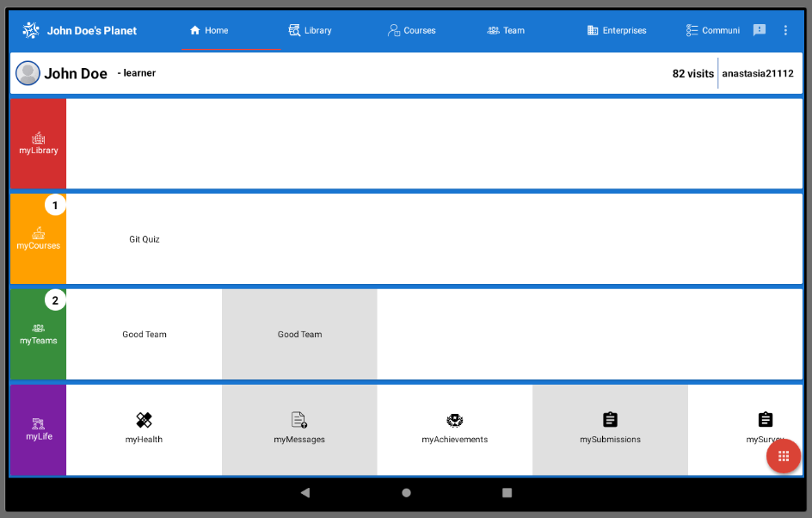812x518 pixels.
Task: Open the three-dot overflow menu
Action: (785, 30)
